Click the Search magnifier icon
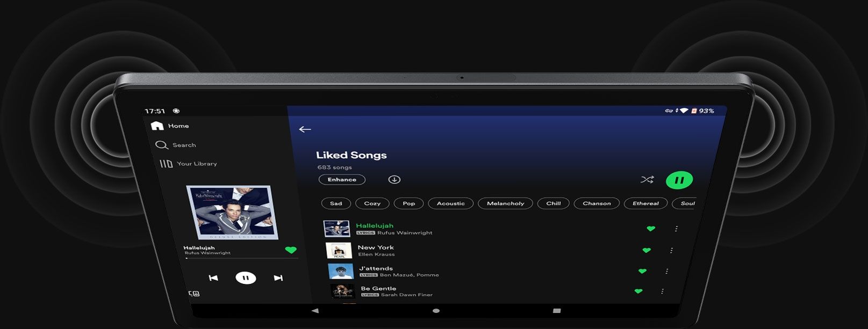The height and width of the screenshot is (329, 868). [x=161, y=145]
